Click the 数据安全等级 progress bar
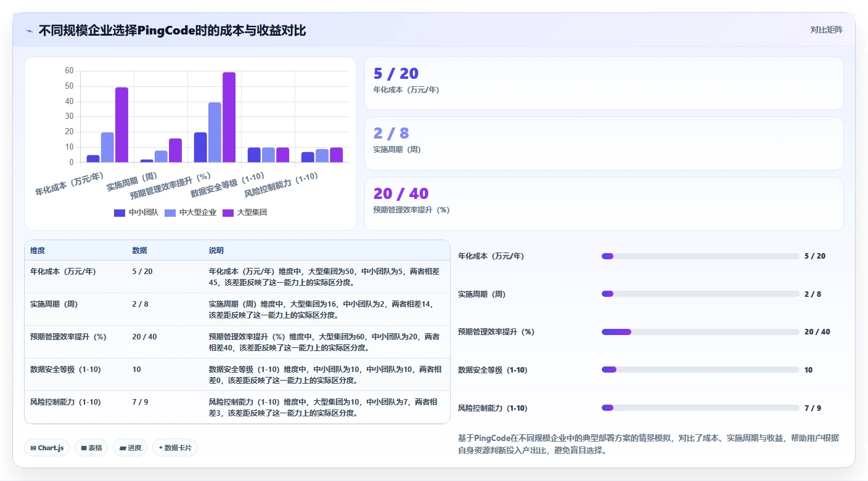The image size is (868, 481). pyautogui.click(x=700, y=370)
